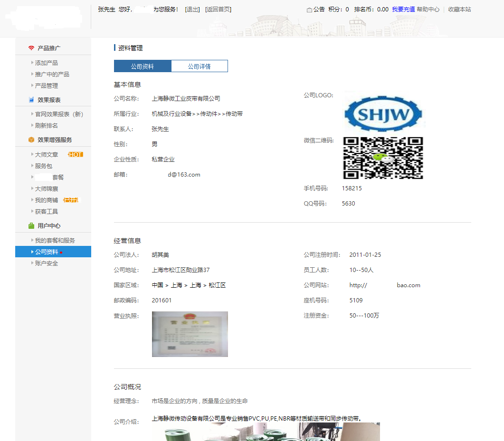Open 大师文章 with the HOT badge
This screenshot has height=441, width=504.
click(47, 155)
